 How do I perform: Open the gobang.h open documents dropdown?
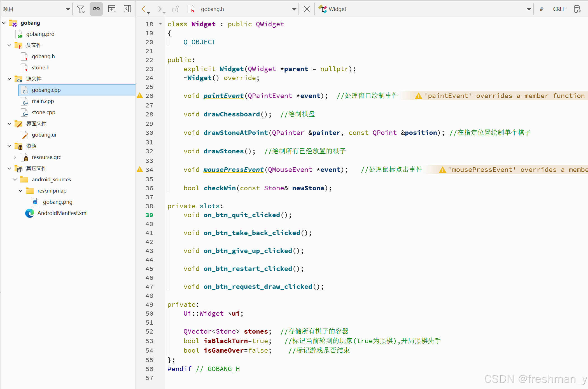(x=294, y=9)
